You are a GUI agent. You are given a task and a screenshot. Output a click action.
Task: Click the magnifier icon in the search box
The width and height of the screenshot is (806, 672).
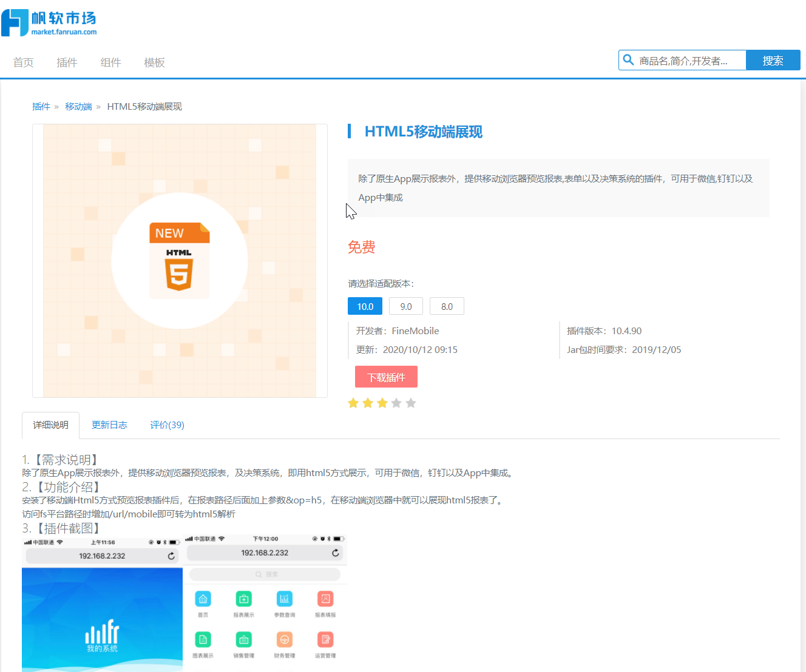[x=629, y=60]
